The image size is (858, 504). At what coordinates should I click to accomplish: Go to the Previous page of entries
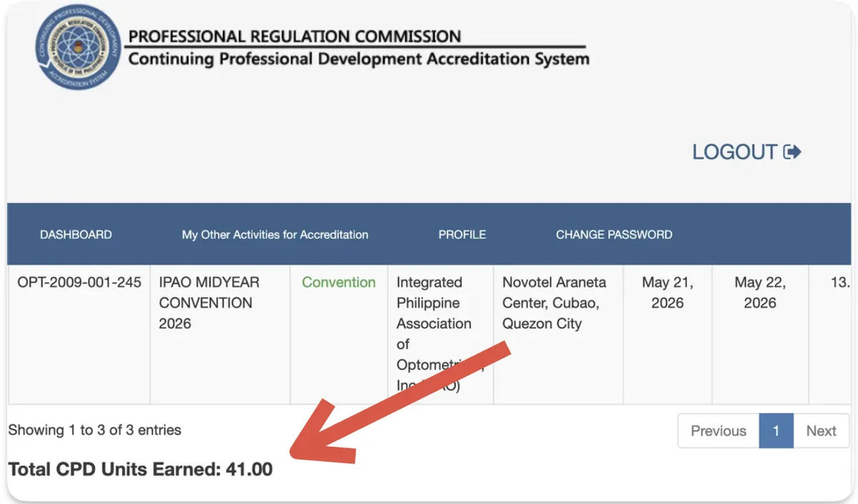click(719, 431)
